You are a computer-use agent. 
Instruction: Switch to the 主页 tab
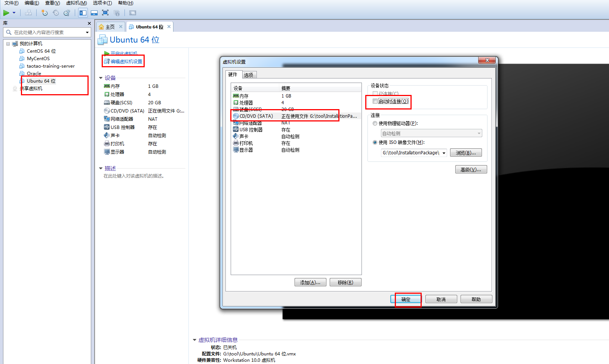pyautogui.click(x=110, y=27)
